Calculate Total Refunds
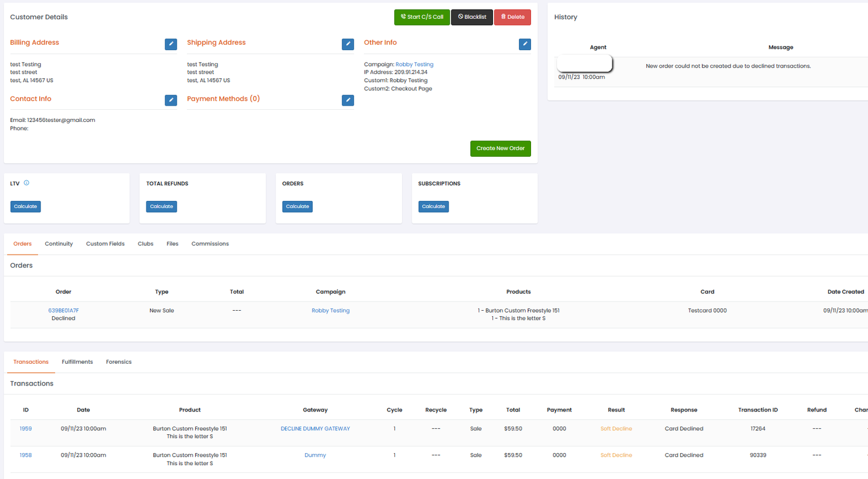This screenshot has width=868, height=479. (x=162, y=206)
